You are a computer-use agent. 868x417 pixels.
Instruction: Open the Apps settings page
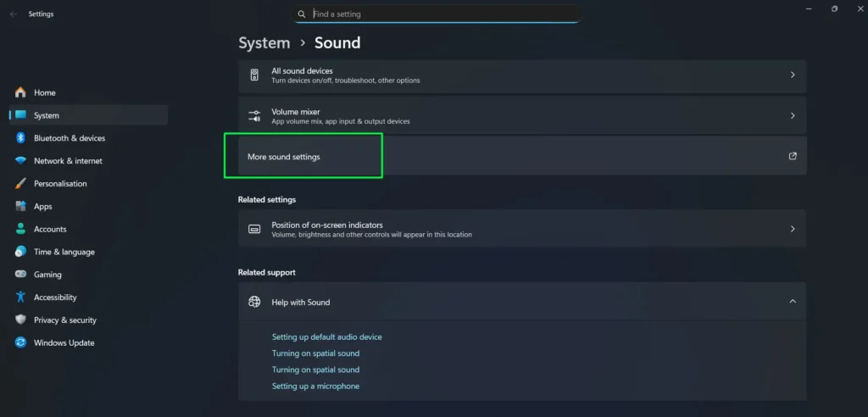point(88,206)
